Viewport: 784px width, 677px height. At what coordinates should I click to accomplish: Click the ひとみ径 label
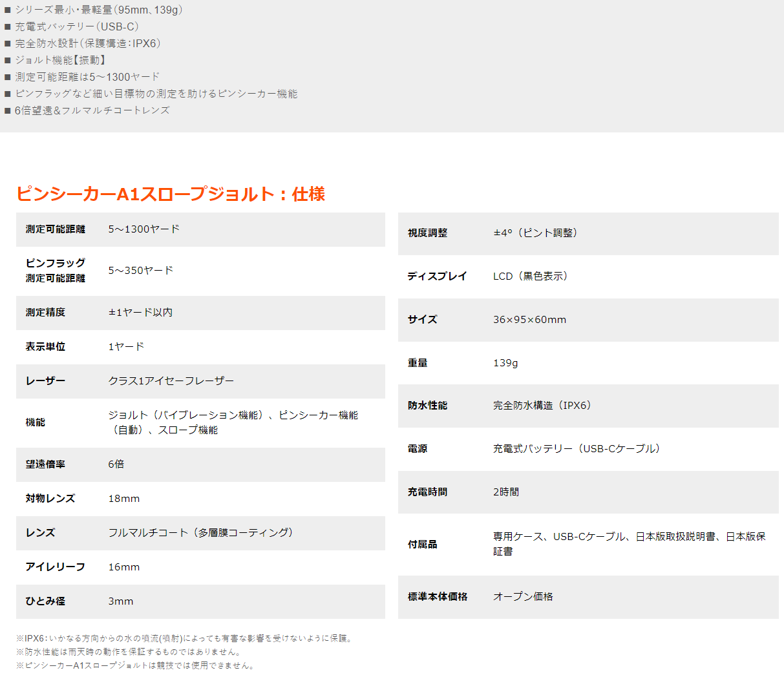point(45,601)
